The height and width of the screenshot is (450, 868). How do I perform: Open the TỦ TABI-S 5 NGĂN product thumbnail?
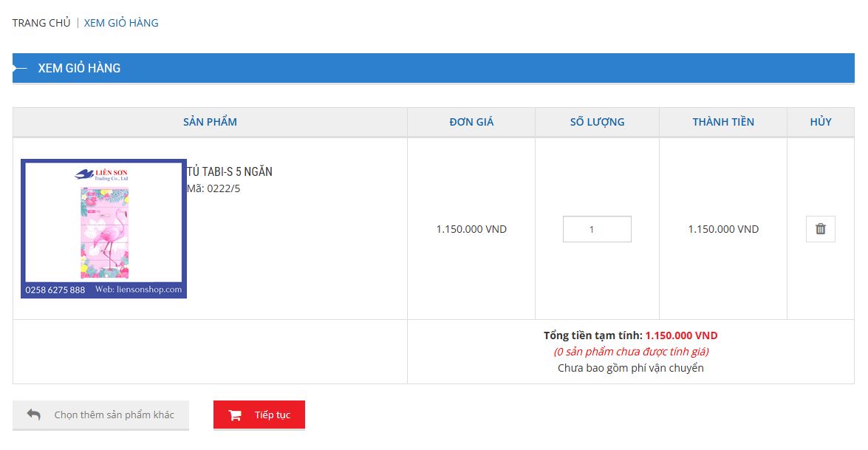point(103,228)
